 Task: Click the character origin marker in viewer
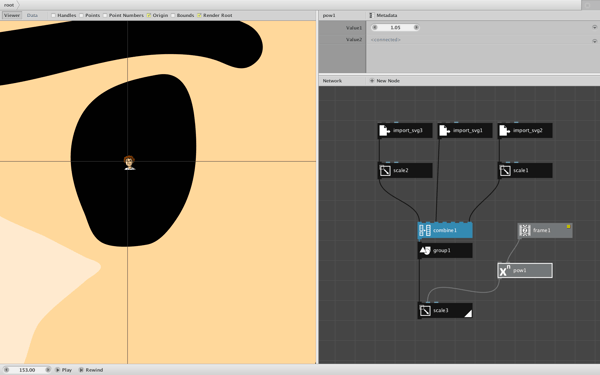tap(130, 163)
